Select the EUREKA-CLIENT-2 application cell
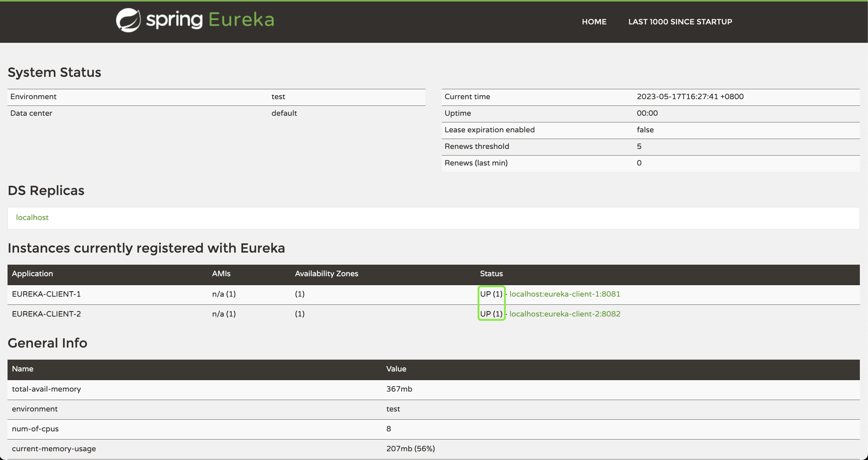Screen dimensions: 868x460 pos(46,314)
